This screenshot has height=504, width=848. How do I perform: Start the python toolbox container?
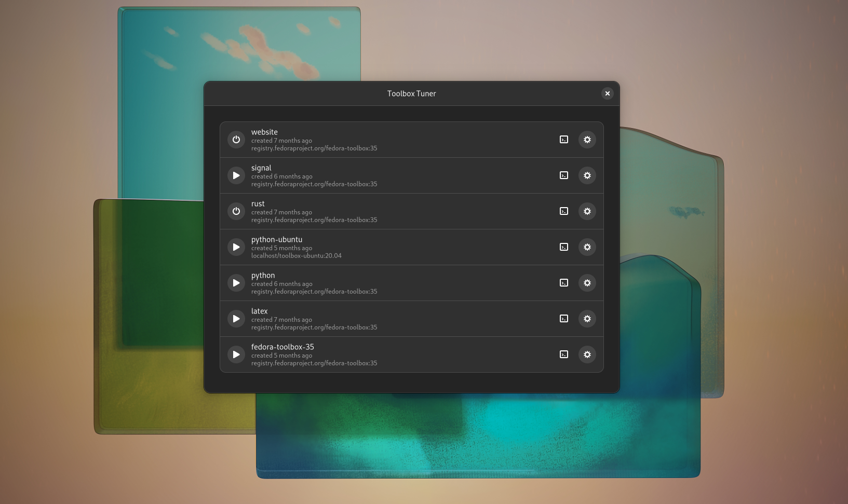pyautogui.click(x=236, y=283)
